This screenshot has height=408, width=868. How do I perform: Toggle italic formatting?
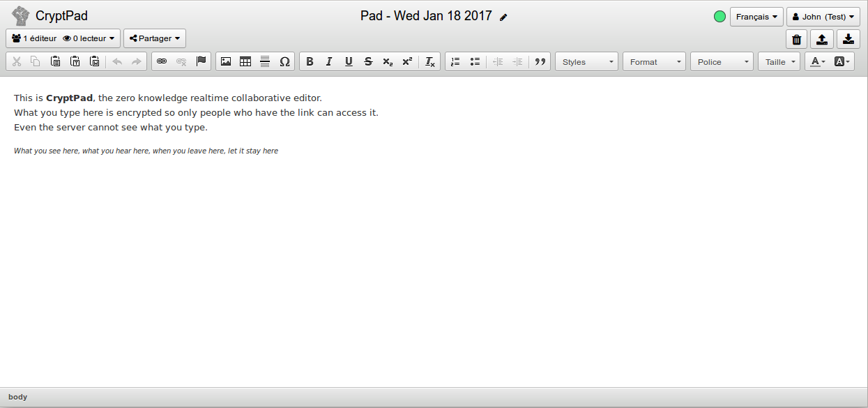click(330, 61)
